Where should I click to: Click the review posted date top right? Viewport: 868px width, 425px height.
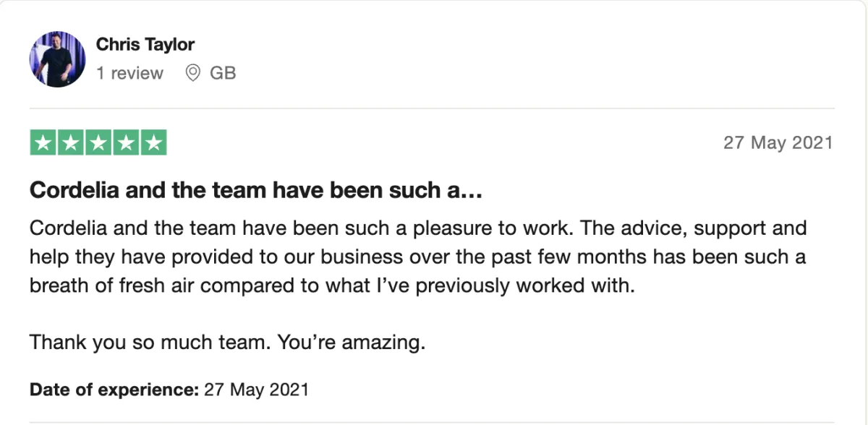click(778, 142)
